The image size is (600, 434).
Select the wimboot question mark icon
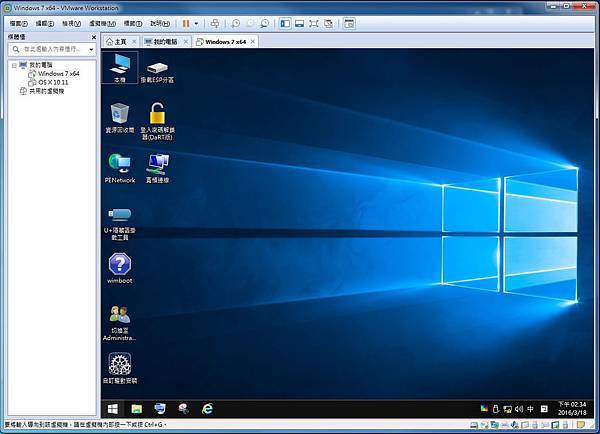coord(120,268)
